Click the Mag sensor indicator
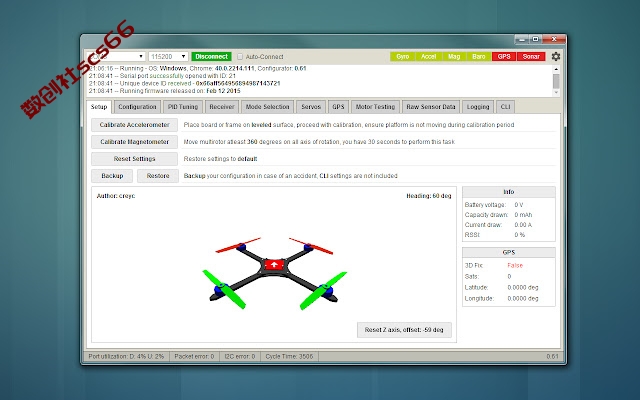 pyautogui.click(x=454, y=56)
